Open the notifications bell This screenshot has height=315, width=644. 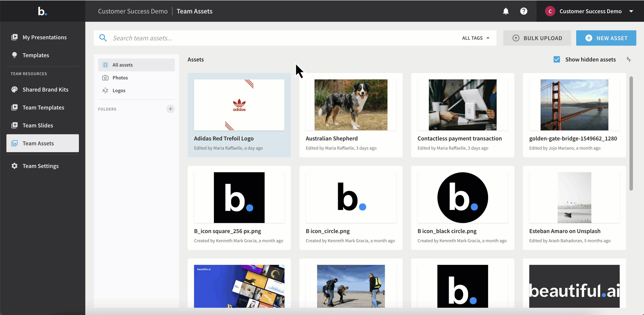pos(506,11)
